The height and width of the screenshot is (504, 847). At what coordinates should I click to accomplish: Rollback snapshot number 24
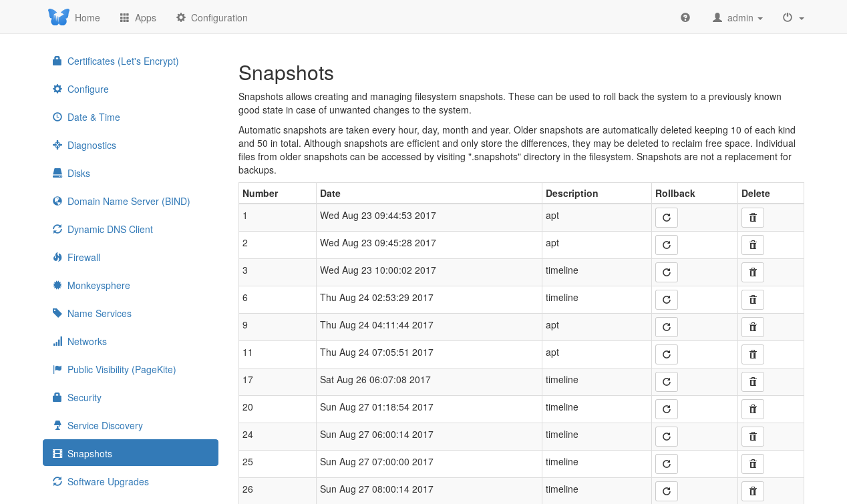[666, 437]
